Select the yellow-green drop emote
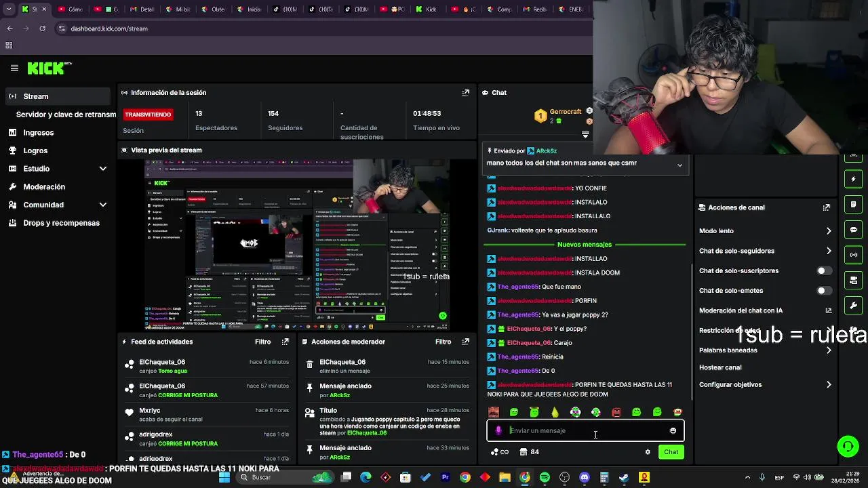 555,412
